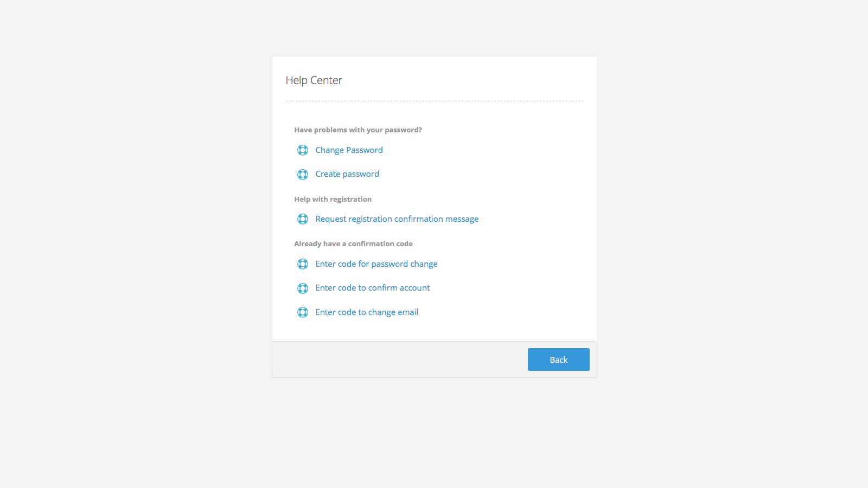This screenshot has height=488, width=868.
Task: Click the icon next to Enter code to change email
Action: (x=303, y=312)
